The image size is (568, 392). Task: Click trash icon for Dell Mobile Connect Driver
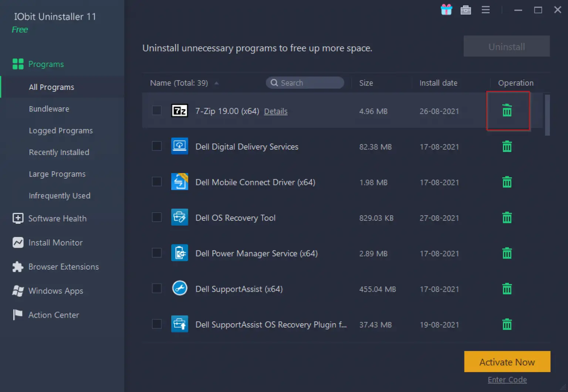[x=507, y=182]
